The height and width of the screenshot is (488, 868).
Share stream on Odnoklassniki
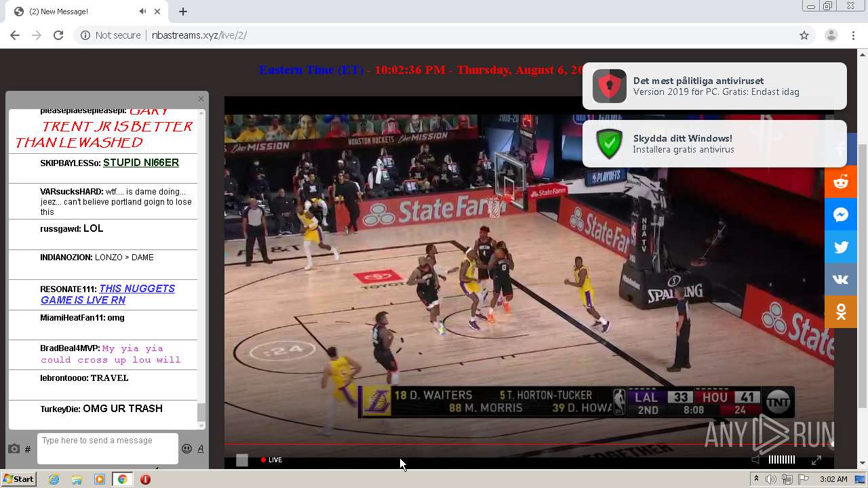pyautogui.click(x=841, y=312)
